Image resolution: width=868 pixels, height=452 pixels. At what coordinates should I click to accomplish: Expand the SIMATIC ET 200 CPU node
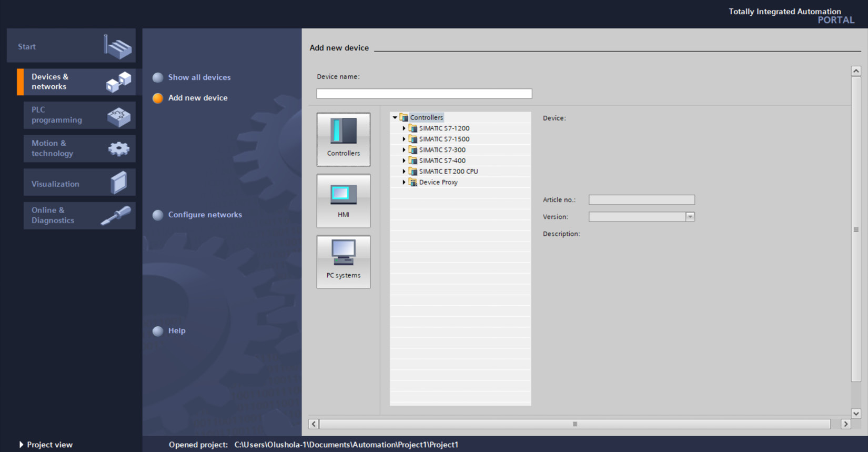click(404, 172)
